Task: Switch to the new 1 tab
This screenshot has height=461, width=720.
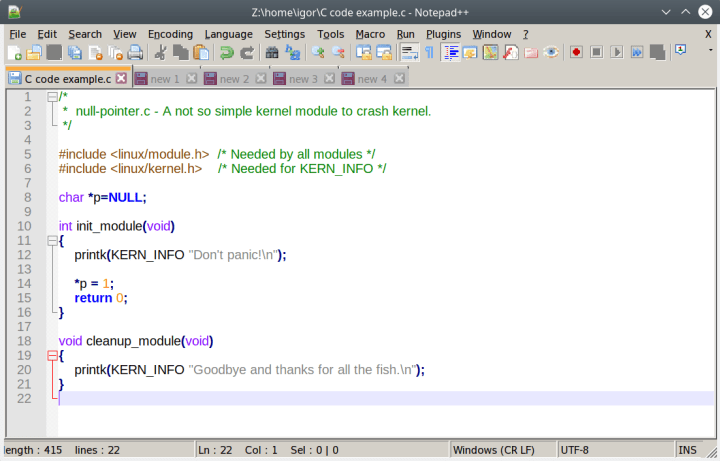Action: pyautogui.click(x=165, y=79)
